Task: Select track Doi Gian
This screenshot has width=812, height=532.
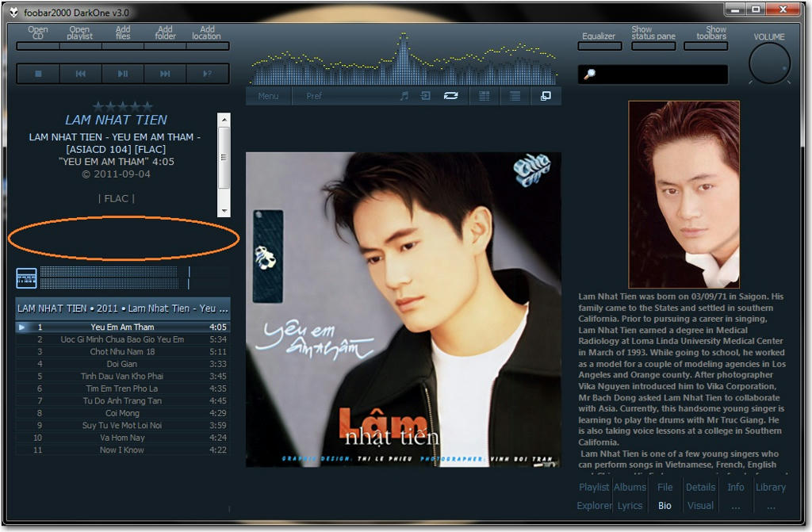Action: tap(123, 364)
